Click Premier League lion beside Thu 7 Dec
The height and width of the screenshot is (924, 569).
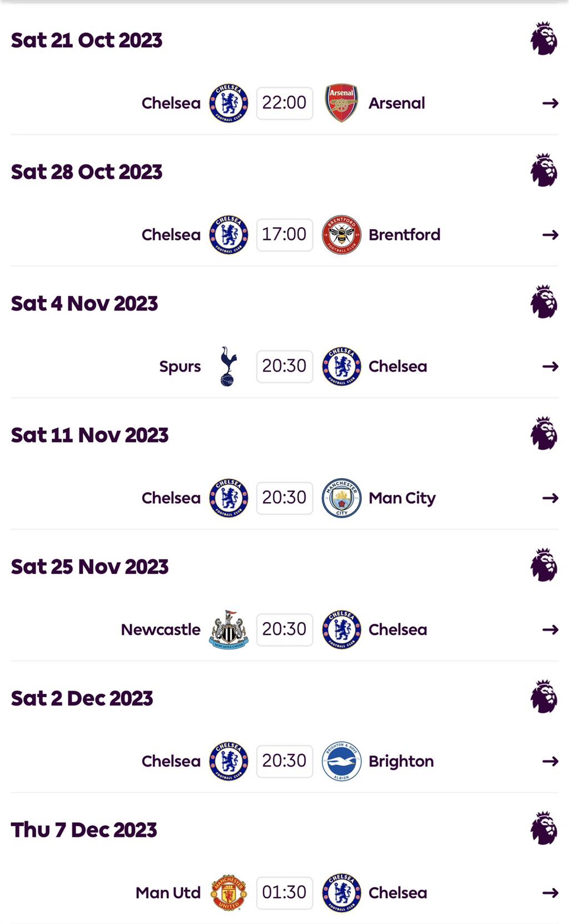point(543,828)
